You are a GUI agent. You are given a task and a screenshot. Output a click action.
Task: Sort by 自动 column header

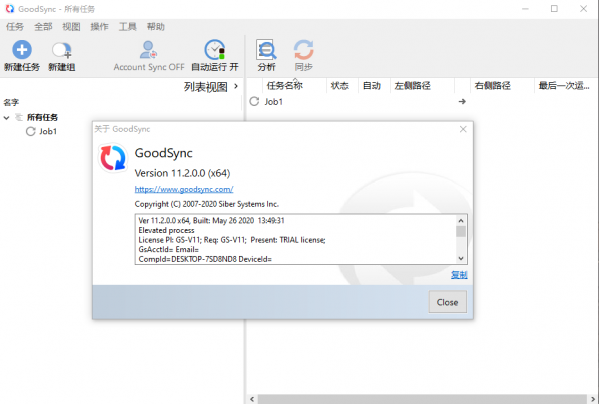pos(372,85)
